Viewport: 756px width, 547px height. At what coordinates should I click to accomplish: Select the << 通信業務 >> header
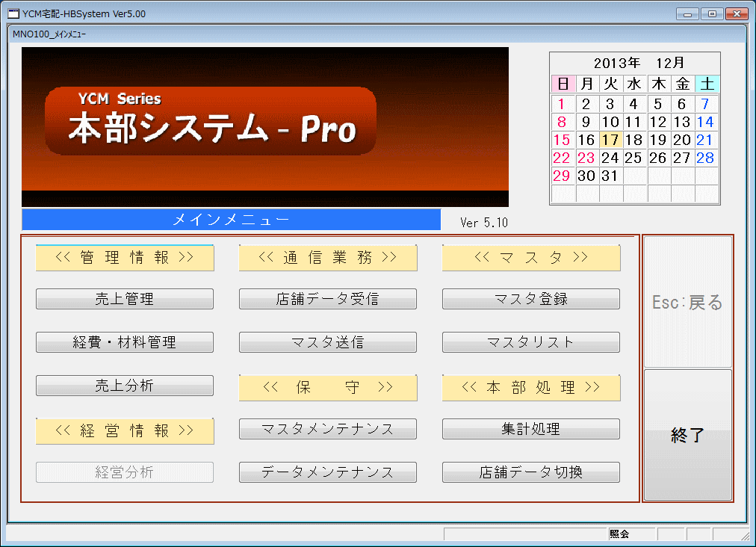(328, 258)
